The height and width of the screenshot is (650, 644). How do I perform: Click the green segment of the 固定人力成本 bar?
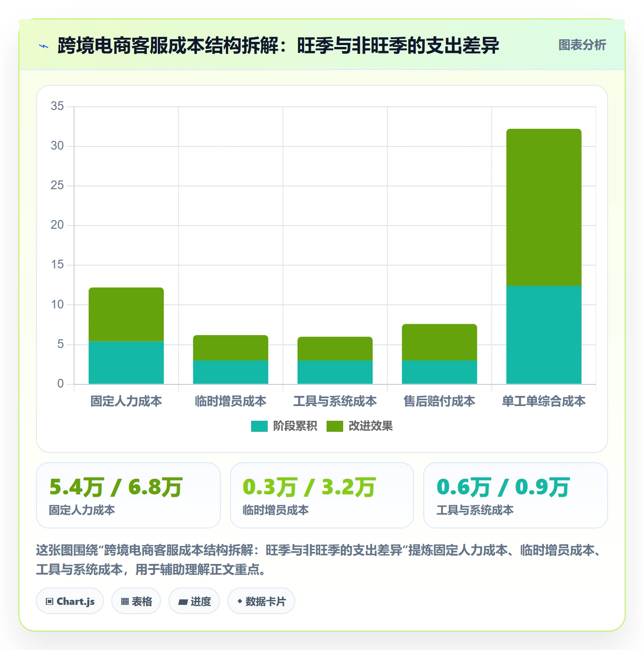click(x=126, y=314)
